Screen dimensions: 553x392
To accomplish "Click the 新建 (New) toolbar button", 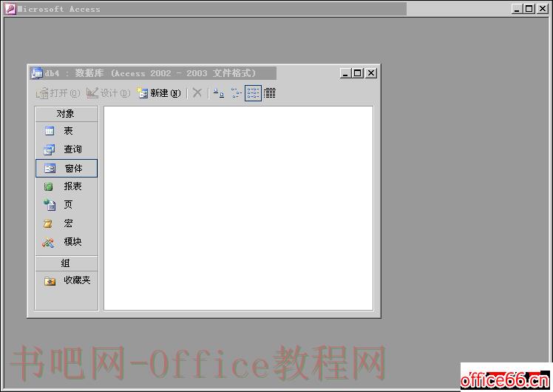I will point(159,93).
